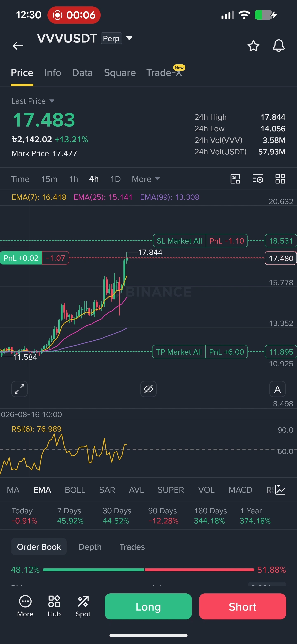The width and height of the screenshot is (297, 644).
Task: Tap the red Short button
Action: point(242,606)
